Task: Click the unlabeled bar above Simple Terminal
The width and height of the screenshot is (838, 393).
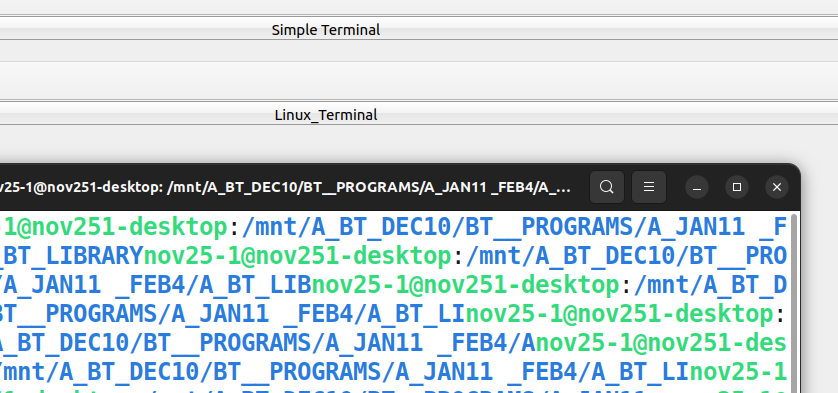Action: (419, 7)
